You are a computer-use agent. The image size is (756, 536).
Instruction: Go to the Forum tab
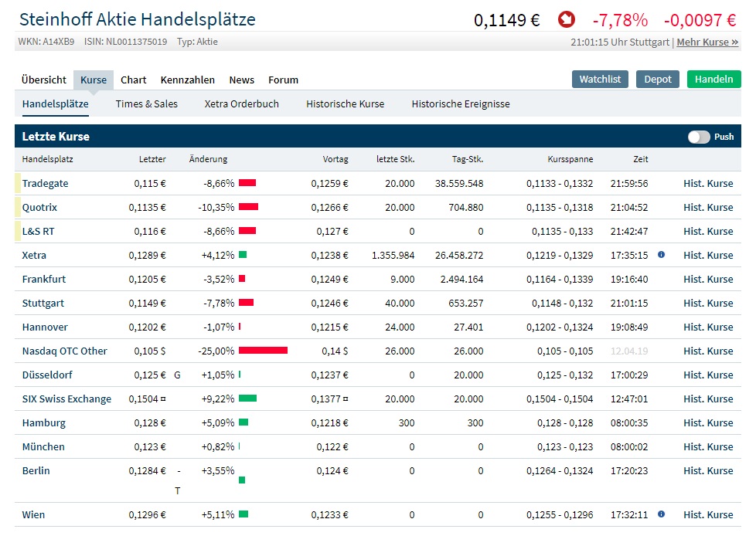283,79
